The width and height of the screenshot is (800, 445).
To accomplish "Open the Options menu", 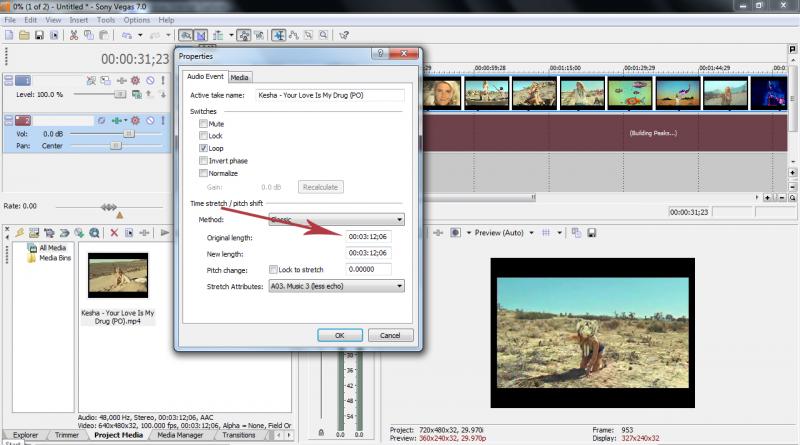I will pyautogui.click(x=136, y=20).
